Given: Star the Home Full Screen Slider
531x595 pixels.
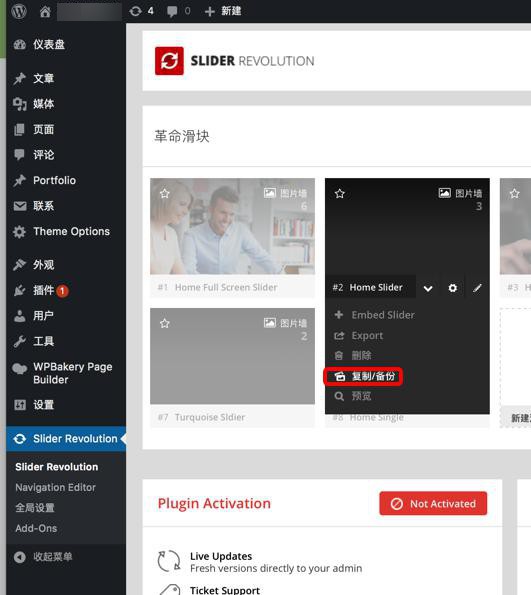Looking at the screenshot, I should [x=164, y=194].
